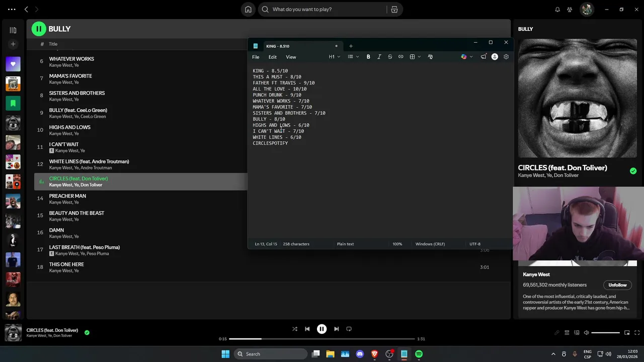
Task: Change UTF-8 encoding in the status bar
Action: click(475, 244)
